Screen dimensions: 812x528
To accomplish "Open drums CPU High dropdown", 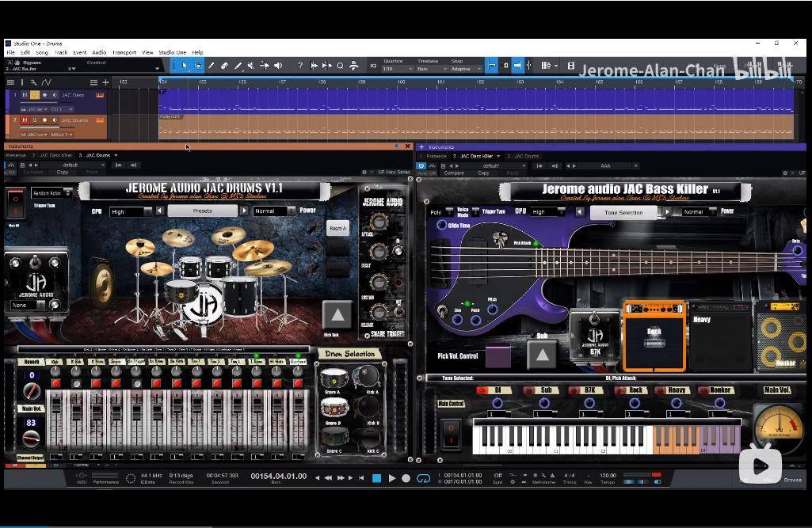I will (131, 211).
